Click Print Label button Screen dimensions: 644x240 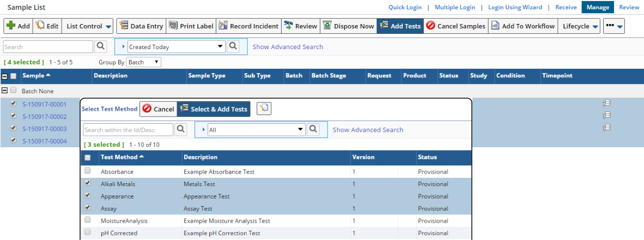(191, 26)
